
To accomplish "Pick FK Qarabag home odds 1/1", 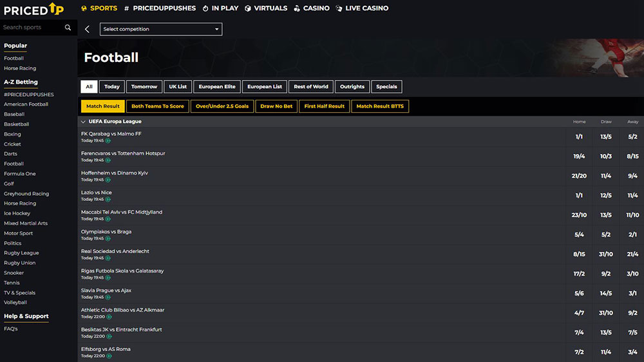I will click(x=579, y=137).
